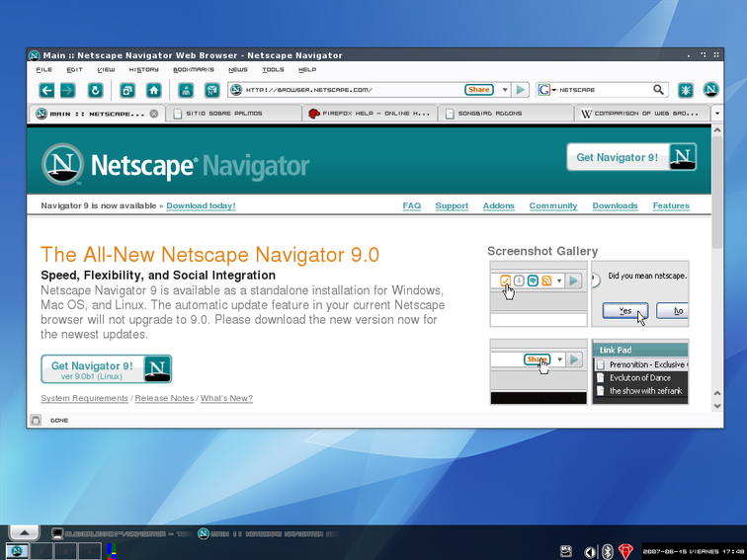
Task: Go to the Home page
Action: tap(154, 90)
